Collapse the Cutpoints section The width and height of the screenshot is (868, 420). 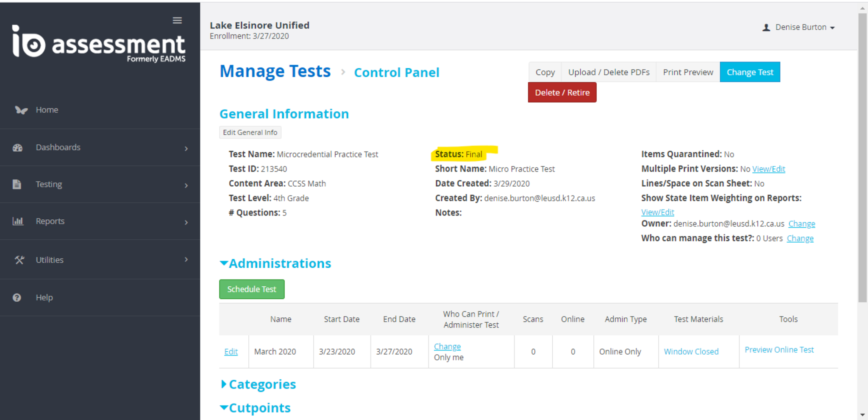pos(224,408)
